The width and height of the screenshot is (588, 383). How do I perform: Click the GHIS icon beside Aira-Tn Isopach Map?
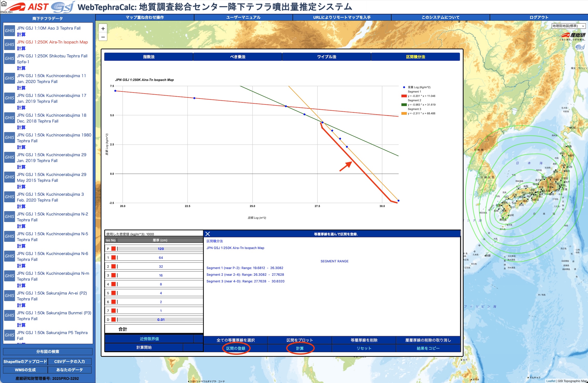pyautogui.click(x=10, y=45)
